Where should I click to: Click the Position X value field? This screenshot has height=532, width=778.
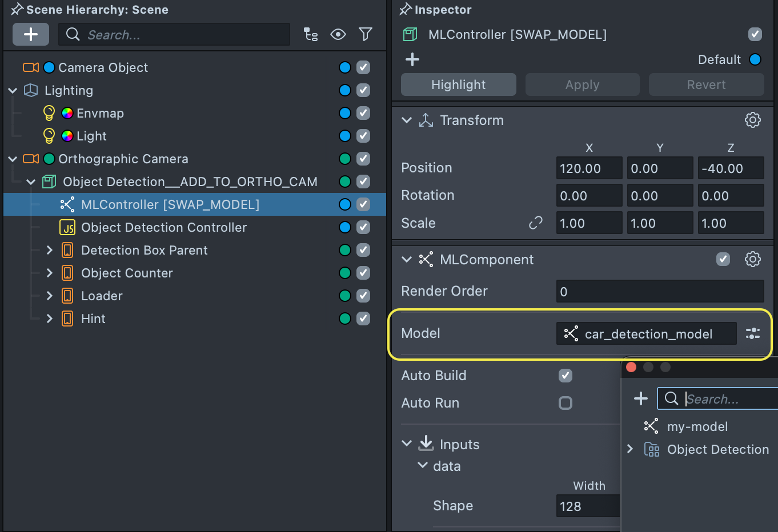pos(589,168)
